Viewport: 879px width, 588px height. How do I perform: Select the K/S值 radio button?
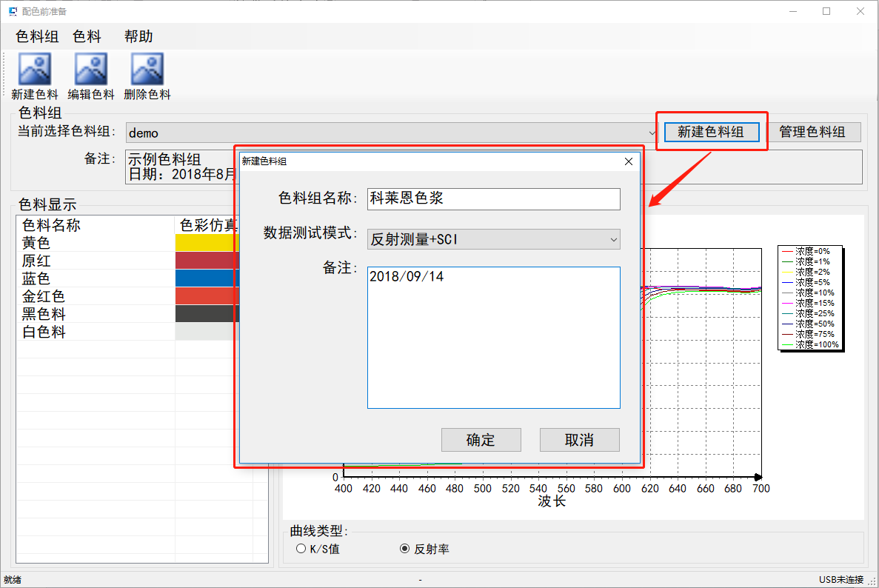coord(301,549)
